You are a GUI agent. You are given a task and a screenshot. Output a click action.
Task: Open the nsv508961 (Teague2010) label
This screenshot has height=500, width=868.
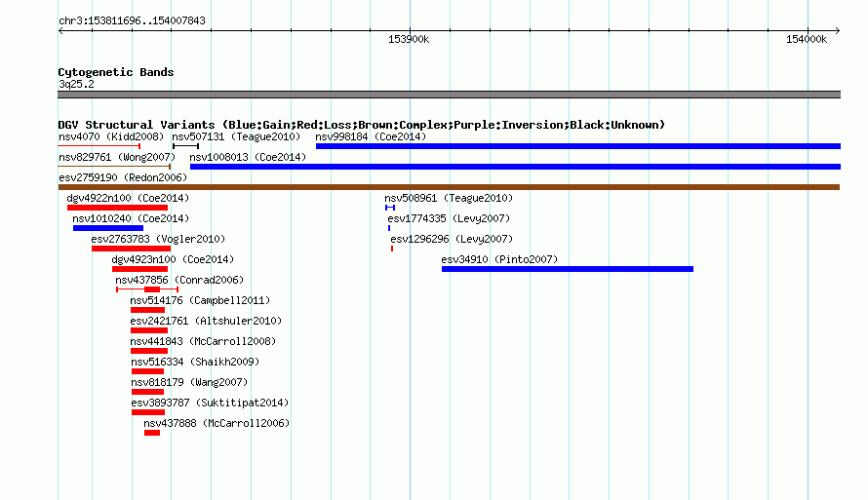(x=449, y=198)
